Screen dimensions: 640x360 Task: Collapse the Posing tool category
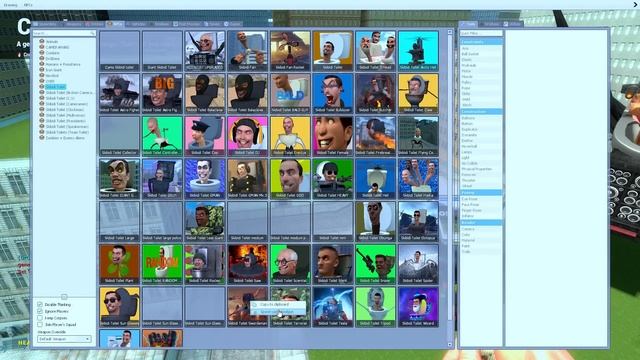(x=481, y=192)
